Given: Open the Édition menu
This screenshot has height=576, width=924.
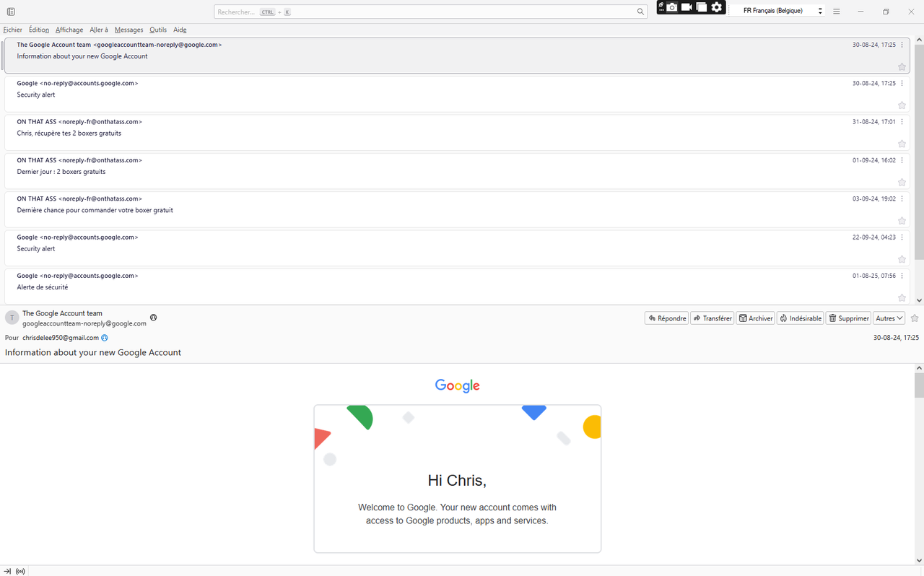Looking at the screenshot, I should [x=39, y=30].
